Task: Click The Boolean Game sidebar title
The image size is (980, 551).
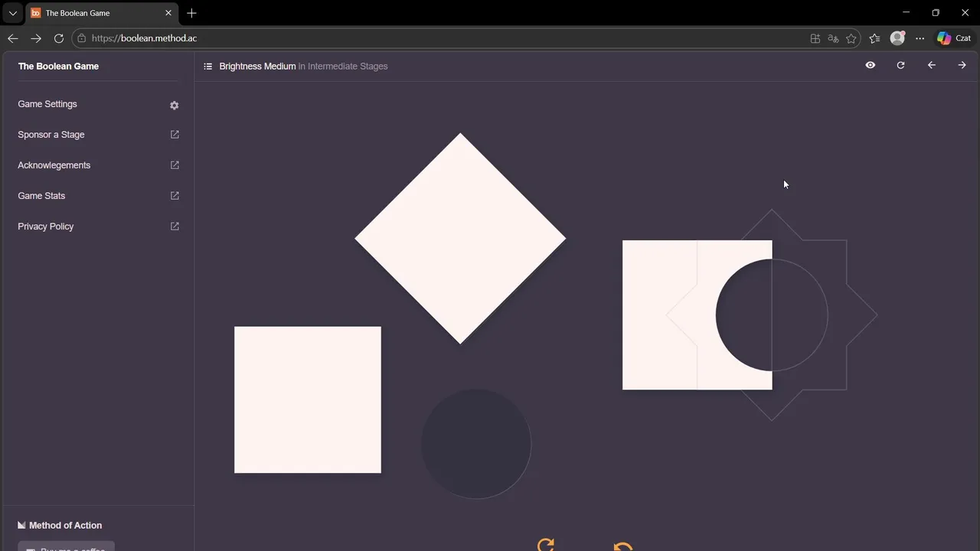Action: [x=58, y=66]
